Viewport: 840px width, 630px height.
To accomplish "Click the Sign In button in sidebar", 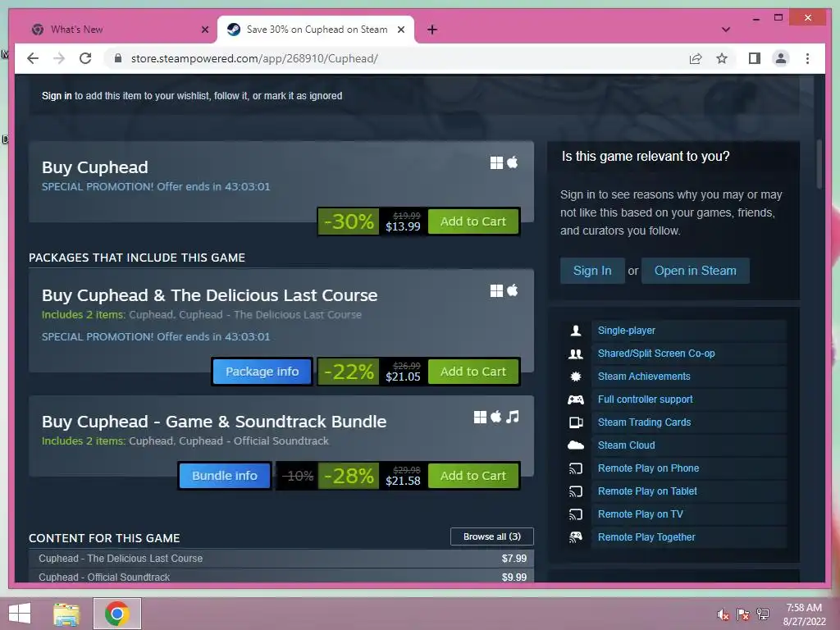I will (592, 271).
